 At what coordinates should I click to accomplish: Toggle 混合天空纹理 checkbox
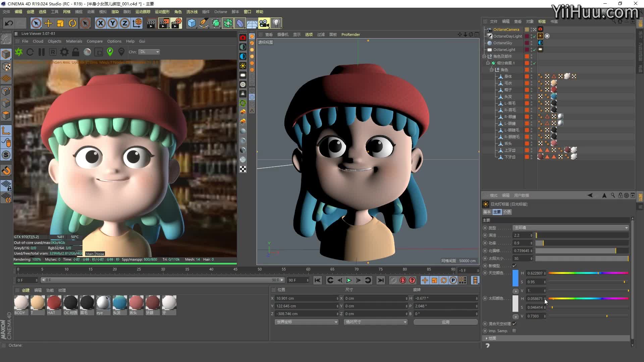[x=514, y=324]
